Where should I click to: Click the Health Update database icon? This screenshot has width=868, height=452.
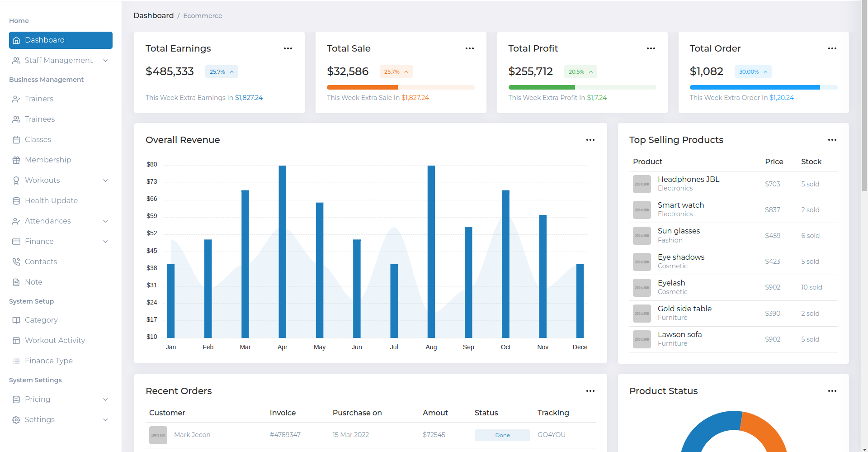coord(16,201)
